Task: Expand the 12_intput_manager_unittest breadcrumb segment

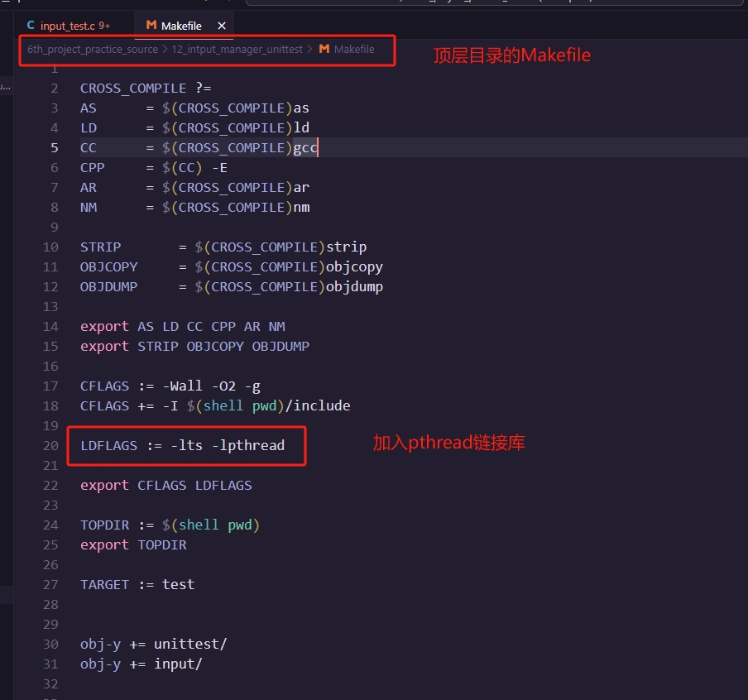Action: click(237, 50)
